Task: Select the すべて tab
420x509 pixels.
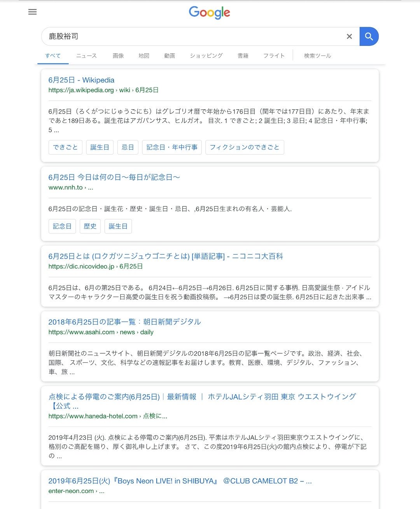Action: (53, 56)
